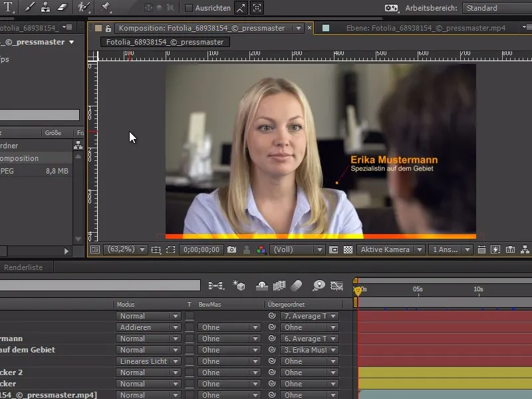
Task: Hide shy layers with the timeline icon
Action: (261, 286)
